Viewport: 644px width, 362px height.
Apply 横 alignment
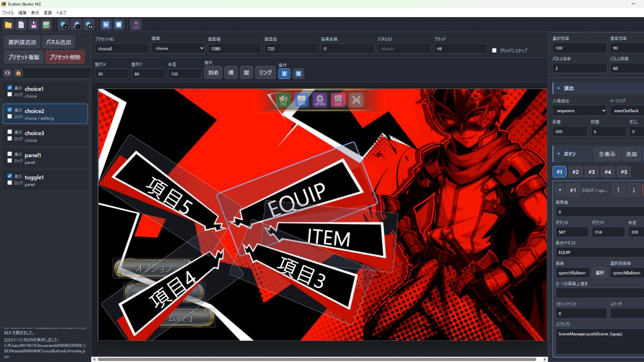tap(231, 73)
